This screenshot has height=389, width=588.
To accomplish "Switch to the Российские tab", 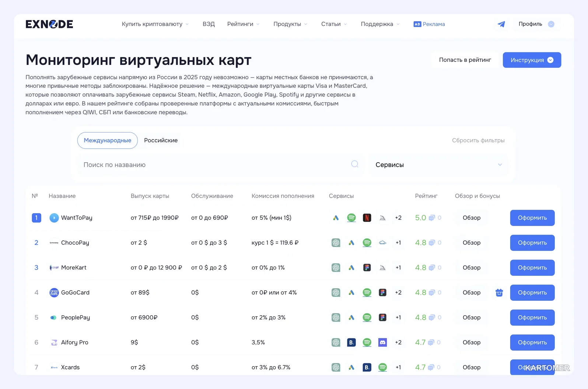I will coord(161,140).
